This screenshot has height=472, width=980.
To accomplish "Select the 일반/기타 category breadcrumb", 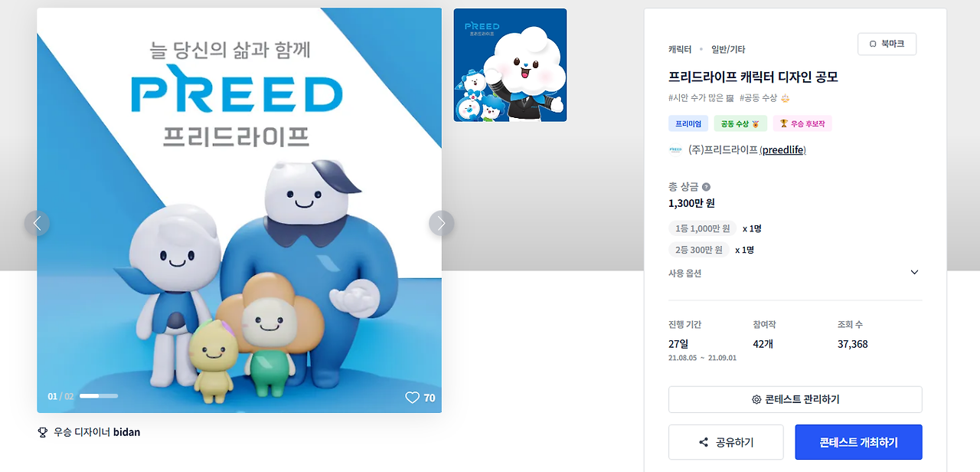I will (728, 49).
